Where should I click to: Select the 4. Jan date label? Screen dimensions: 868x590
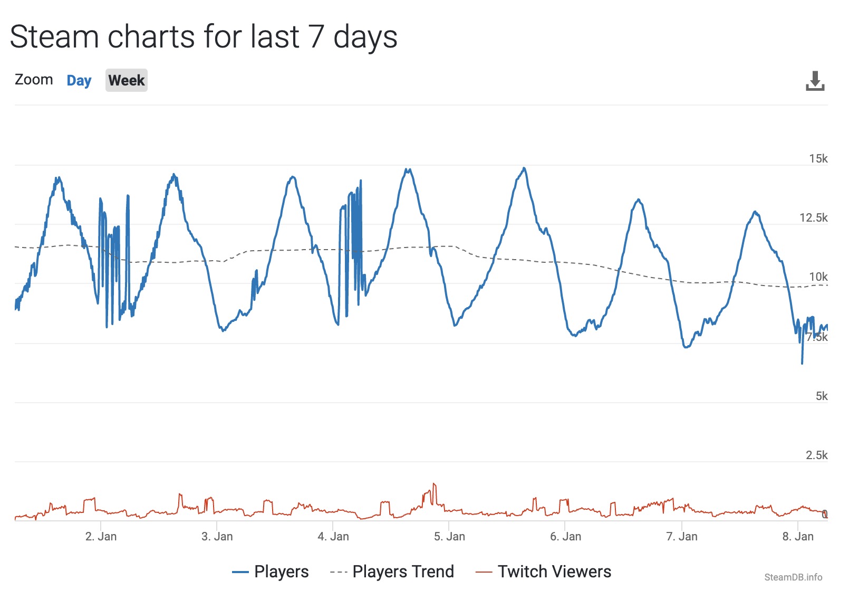point(333,537)
